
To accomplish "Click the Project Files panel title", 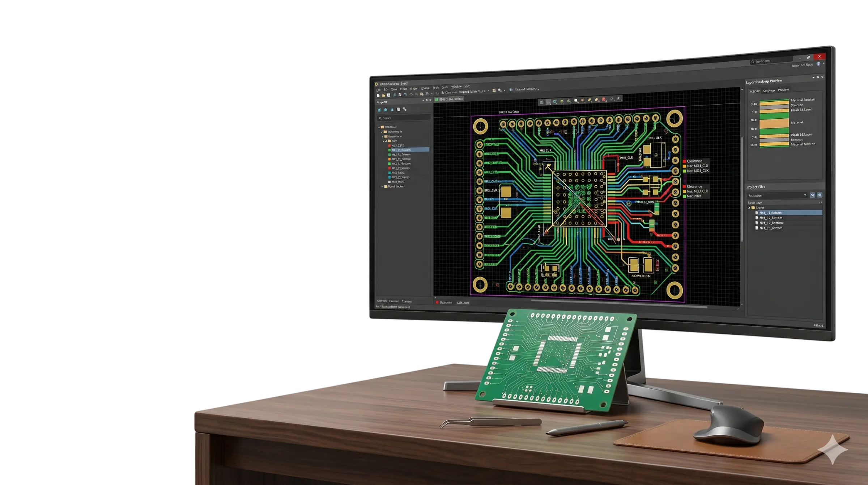I will click(x=756, y=187).
